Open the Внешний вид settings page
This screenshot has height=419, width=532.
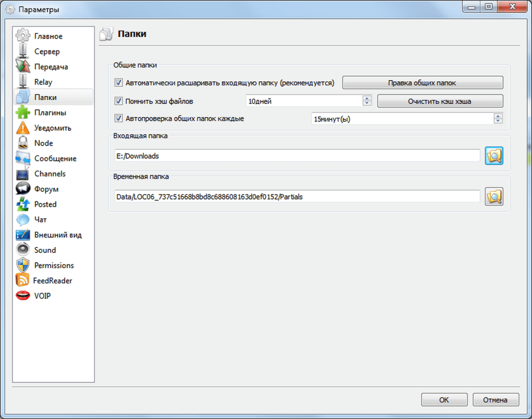(57, 235)
